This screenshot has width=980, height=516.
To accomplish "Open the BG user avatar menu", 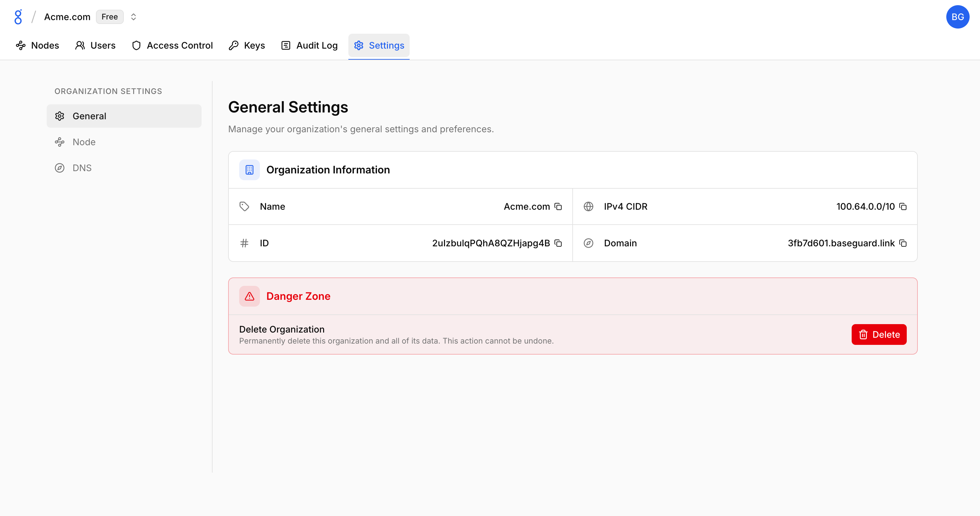I will click(x=957, y=17).
